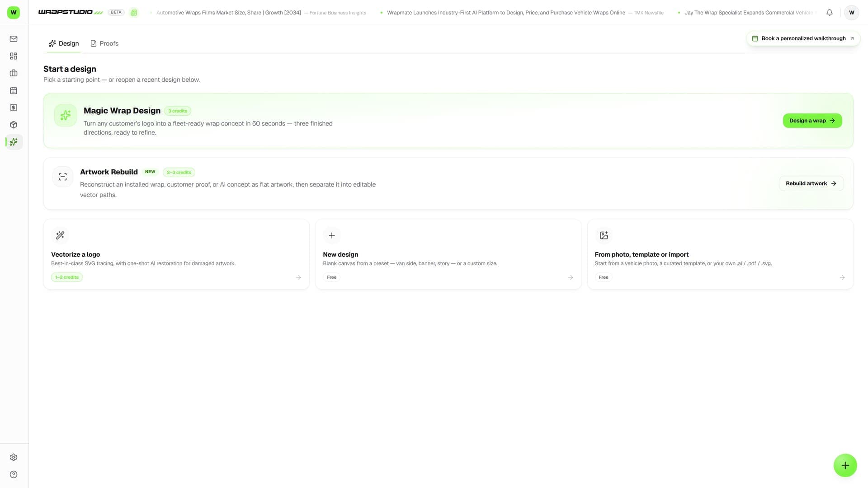Click the news feed icon beside BETA

point(134,13)
